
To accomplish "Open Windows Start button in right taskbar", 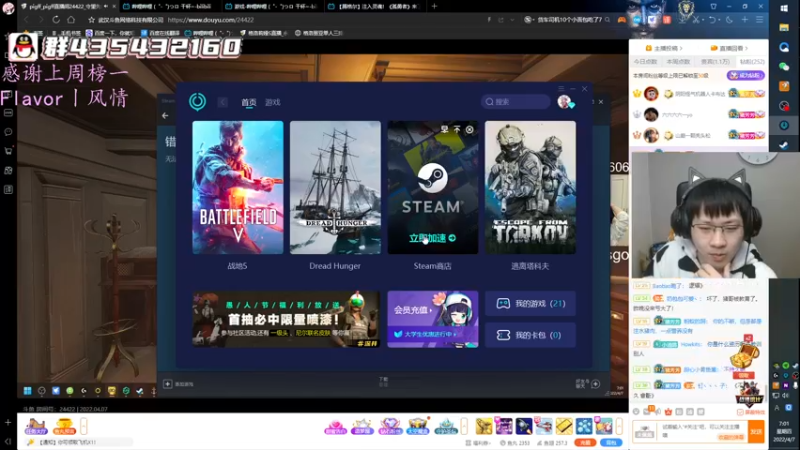I will tap(784, 8).
